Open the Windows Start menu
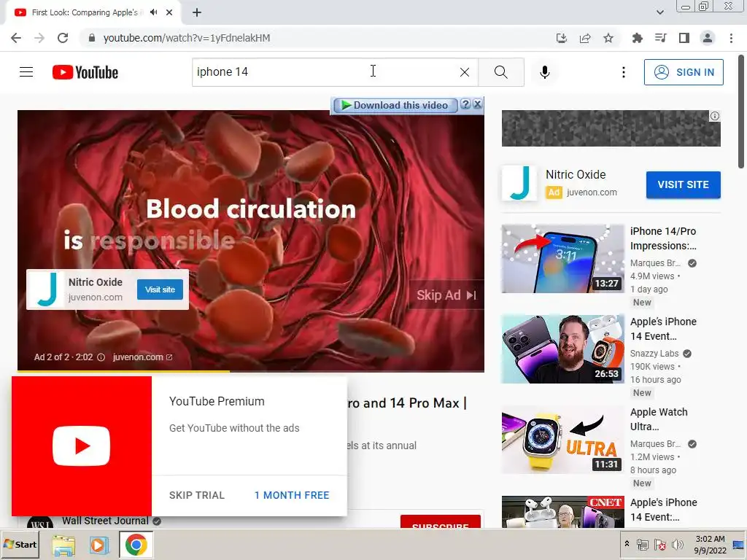 pyautogui.click(x=20, y=544)
